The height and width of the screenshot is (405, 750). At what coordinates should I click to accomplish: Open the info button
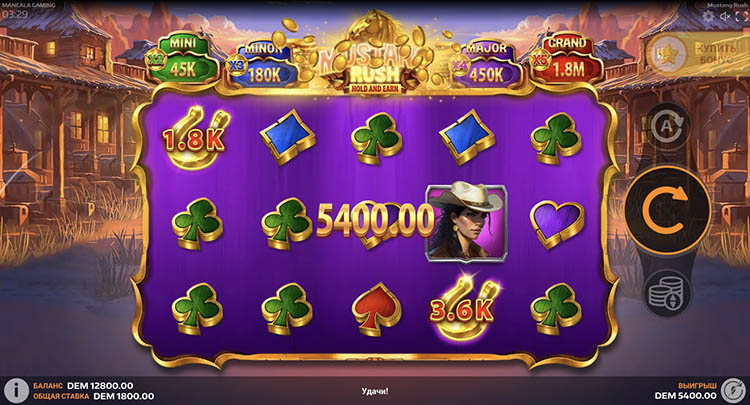pyautogui.click(x=16, y=391)
